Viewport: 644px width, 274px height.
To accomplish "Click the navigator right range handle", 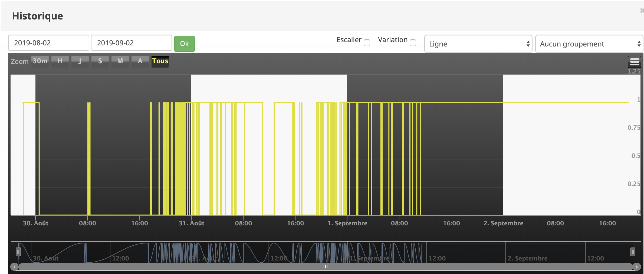I will [x=633, y=252].
